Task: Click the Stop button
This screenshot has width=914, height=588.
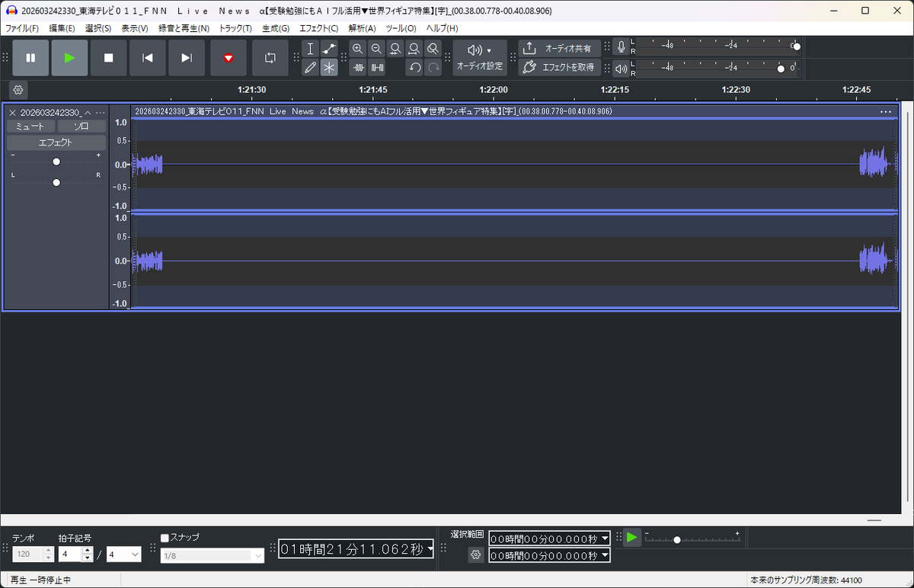Action: click(109, 58)
